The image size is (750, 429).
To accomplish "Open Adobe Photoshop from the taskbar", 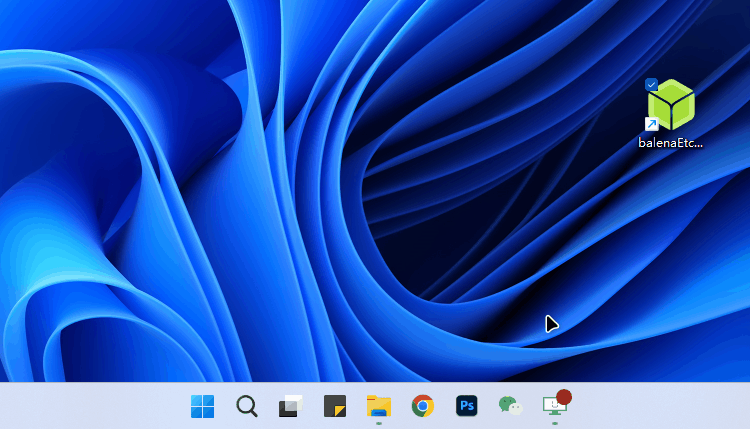I will (466, 406).
